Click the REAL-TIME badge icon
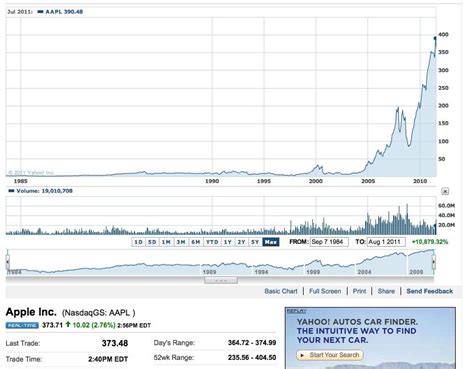The width and height of the screenshot is (474, 369). click(22, 325)
